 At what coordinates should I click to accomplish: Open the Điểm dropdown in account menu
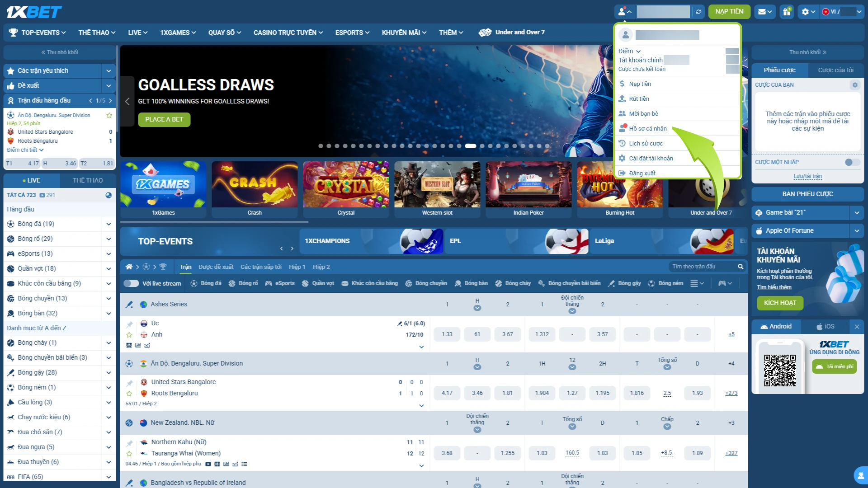tap(630, 51)
